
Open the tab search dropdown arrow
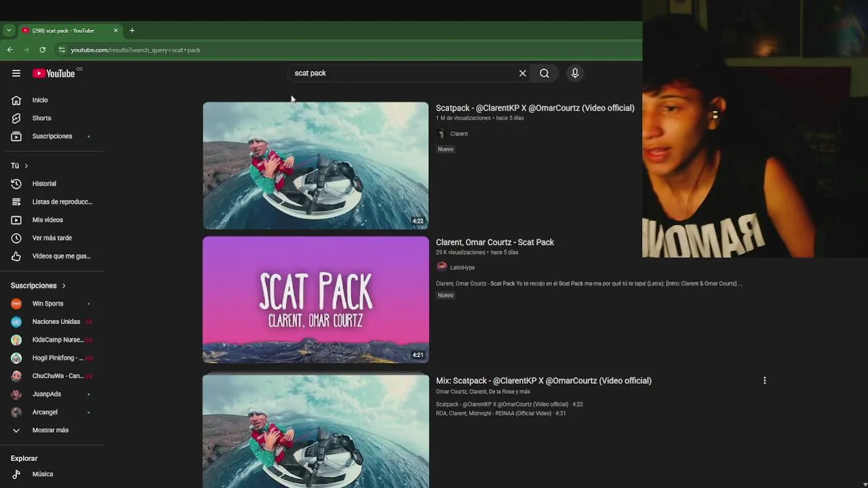[x=9, y=30]
